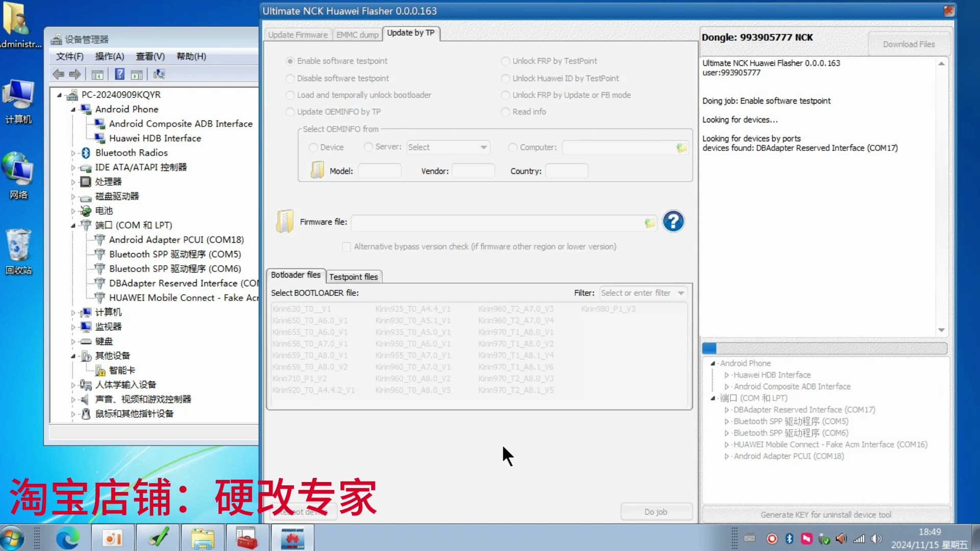Click Generate KEY for uninstall device tool
Image resolution: width=980 pixels, height=551 pixels.
click(826, 515)
